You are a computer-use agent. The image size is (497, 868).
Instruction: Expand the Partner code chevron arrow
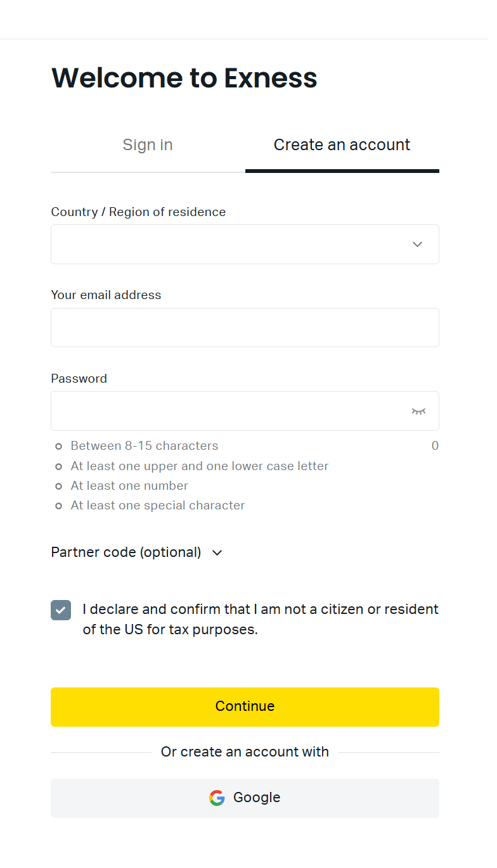coord(217,553)
